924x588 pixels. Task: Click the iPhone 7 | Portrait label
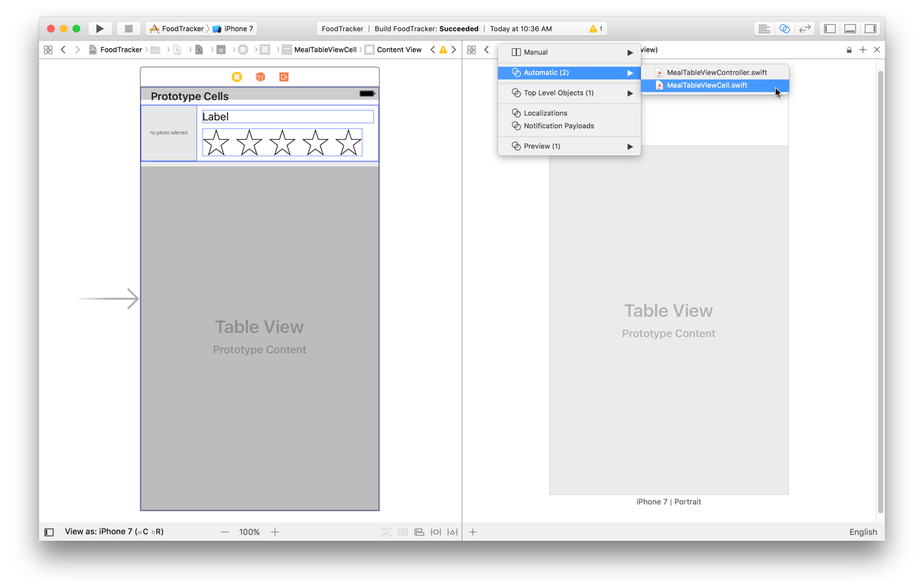669,502
